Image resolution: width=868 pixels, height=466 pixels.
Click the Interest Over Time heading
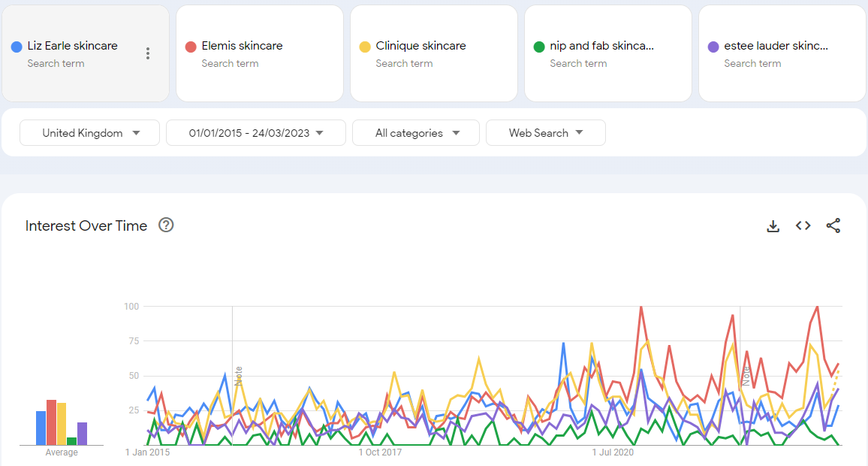(x=86, y=225)
